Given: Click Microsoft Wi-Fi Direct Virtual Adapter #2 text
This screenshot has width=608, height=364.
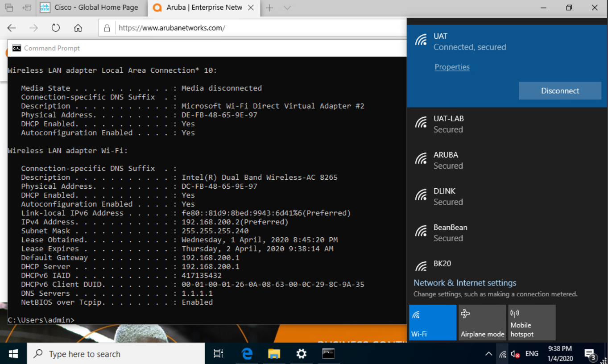Looking at the screenshot, I should 273,106.
